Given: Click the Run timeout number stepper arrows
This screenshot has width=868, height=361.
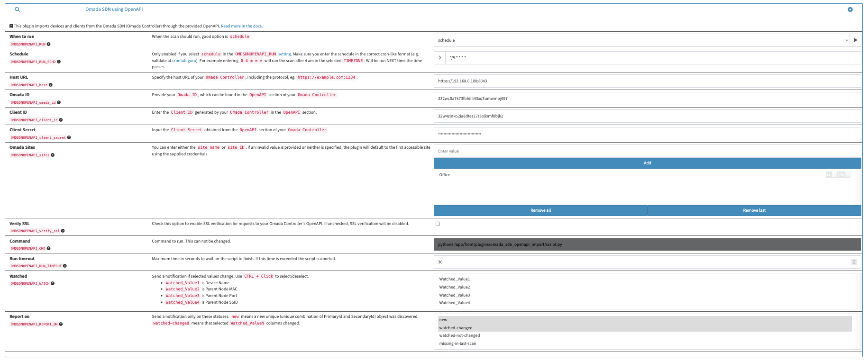Looking at the screenshot, I should tap(854, 262).
